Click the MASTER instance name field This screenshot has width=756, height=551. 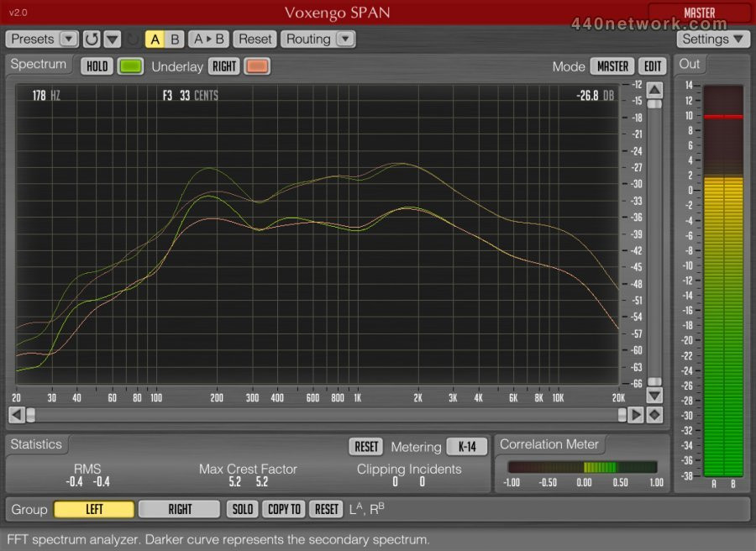click(699, 13)
